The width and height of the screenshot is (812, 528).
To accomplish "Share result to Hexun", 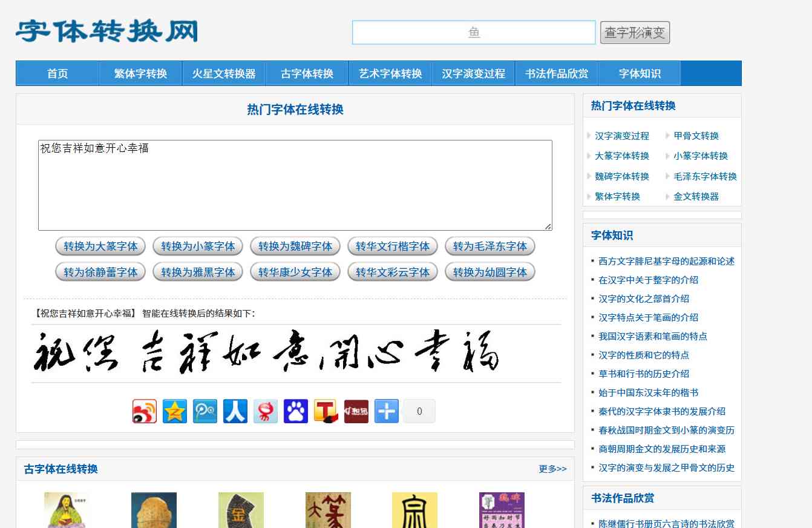I will [x=356, y=411].
